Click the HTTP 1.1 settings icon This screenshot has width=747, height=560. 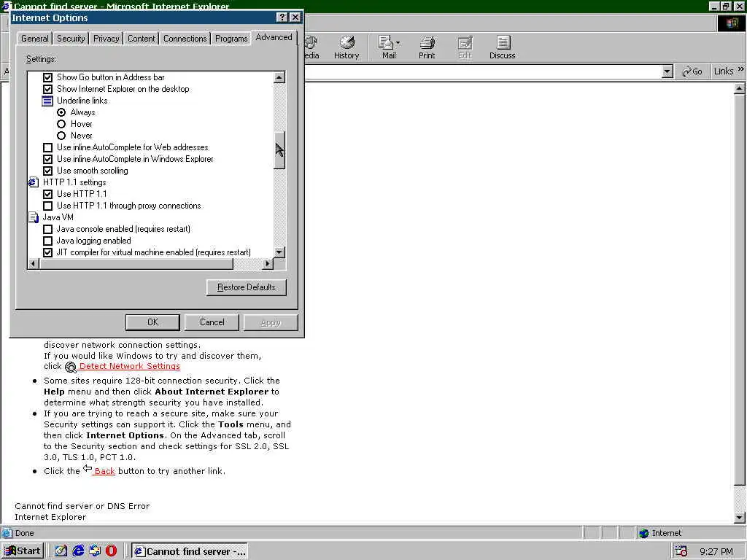tap(34, 182)
